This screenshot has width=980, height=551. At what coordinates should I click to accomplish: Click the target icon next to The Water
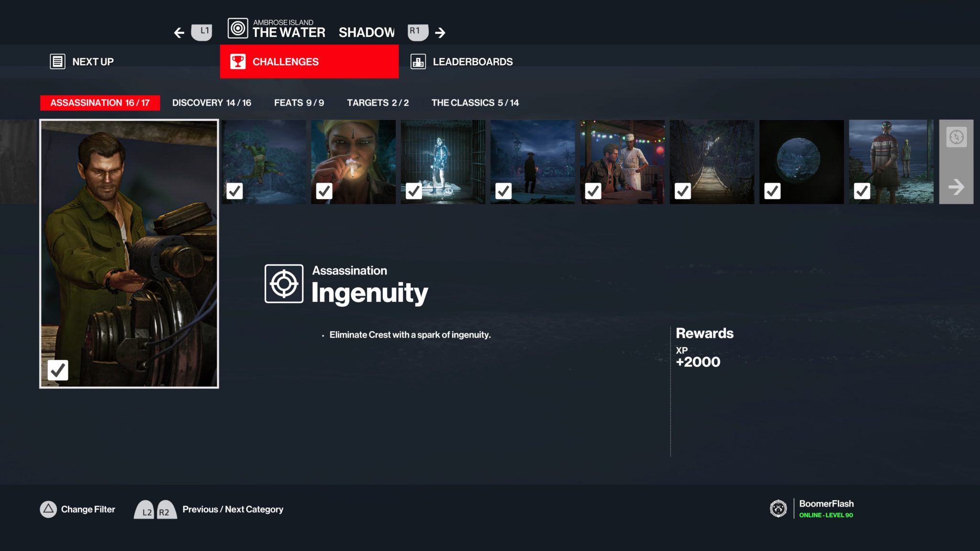[x=238, y=28]
